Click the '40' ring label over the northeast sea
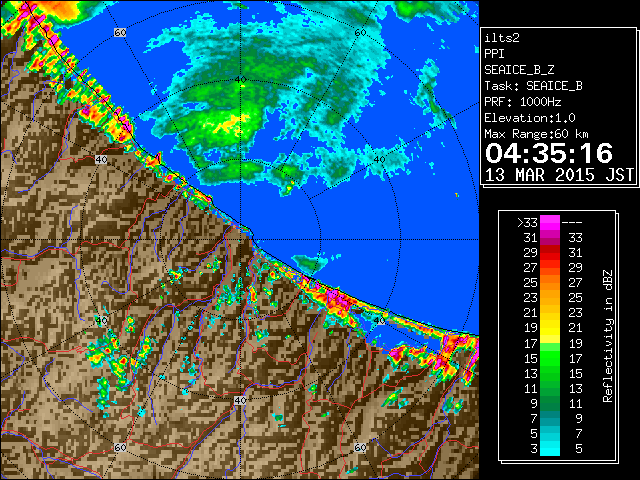Viewport: 640px width, 480px height. (x=380, y=160)
